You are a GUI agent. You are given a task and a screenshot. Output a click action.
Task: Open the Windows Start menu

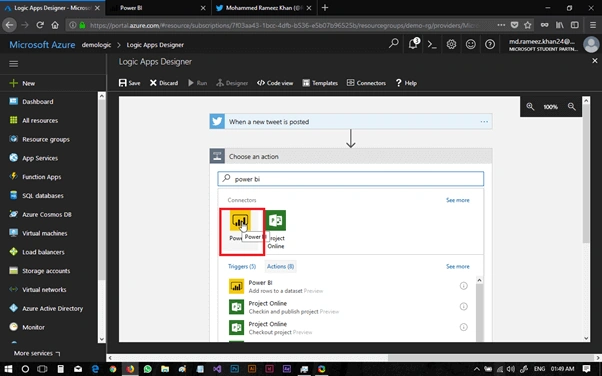tap(8, 369)
